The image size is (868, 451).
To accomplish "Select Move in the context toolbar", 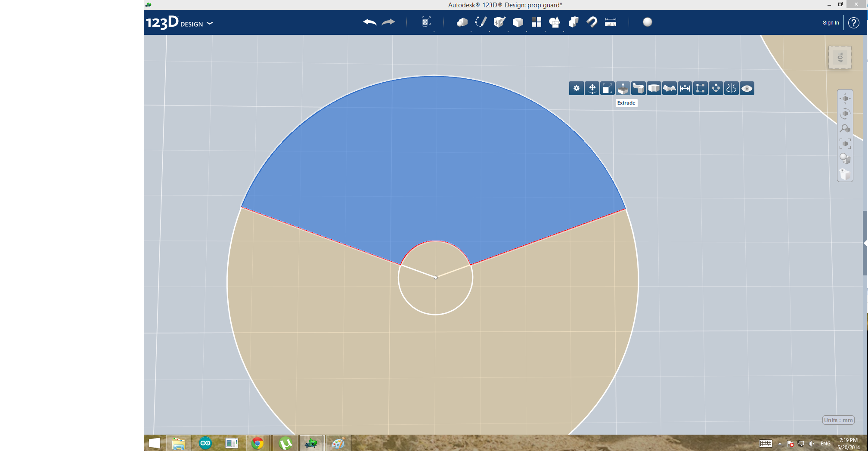I will click(592, 89).
